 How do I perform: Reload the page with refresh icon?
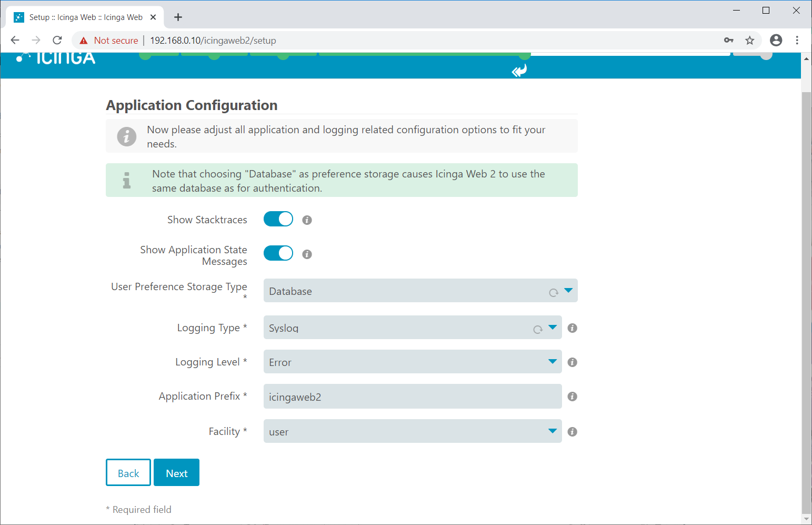(57, 40)
